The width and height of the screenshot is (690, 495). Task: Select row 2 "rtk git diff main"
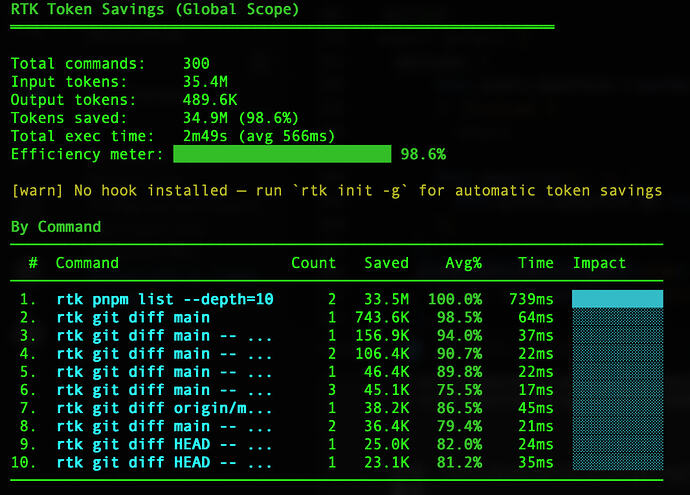133,317
